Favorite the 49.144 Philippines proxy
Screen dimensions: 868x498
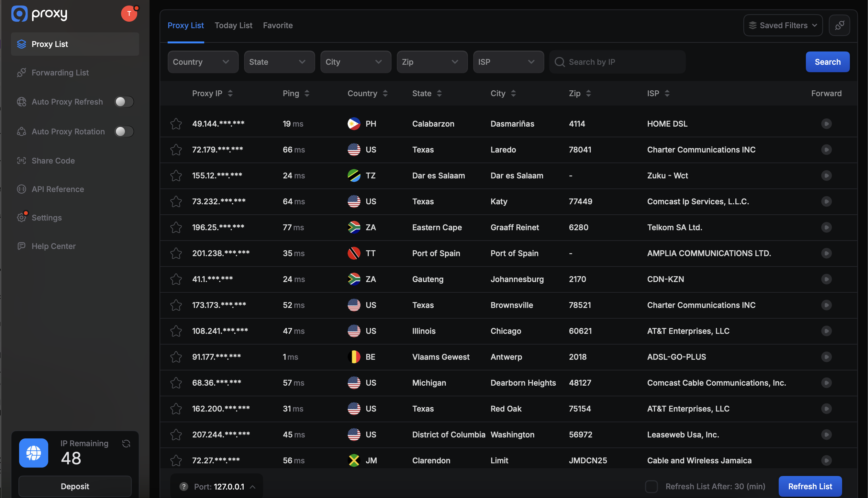(176, 123)
